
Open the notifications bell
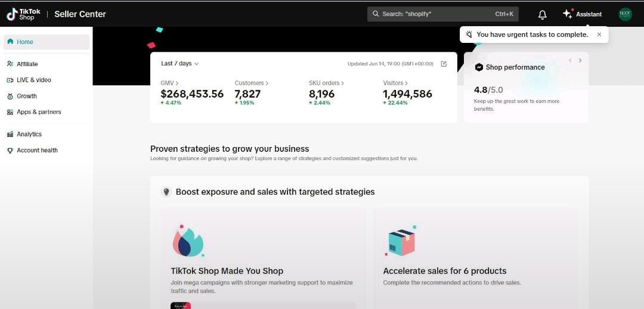542,14
